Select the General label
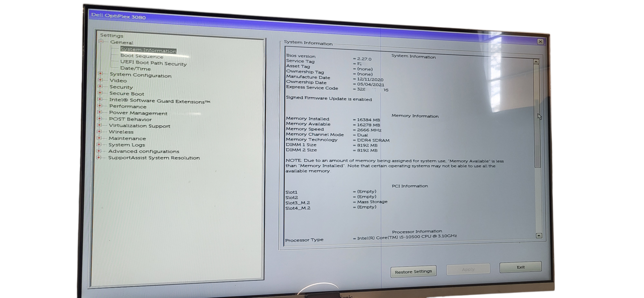 pos(122,43)
